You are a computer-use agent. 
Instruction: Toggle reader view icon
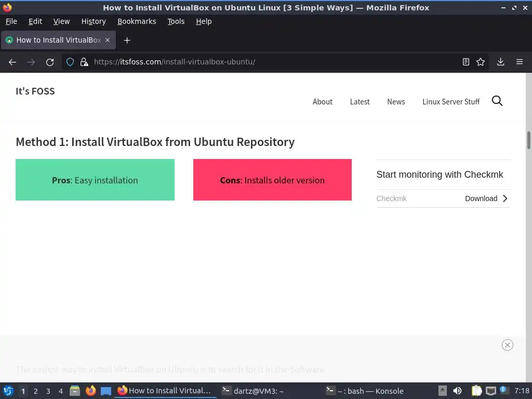coord(466,62)
